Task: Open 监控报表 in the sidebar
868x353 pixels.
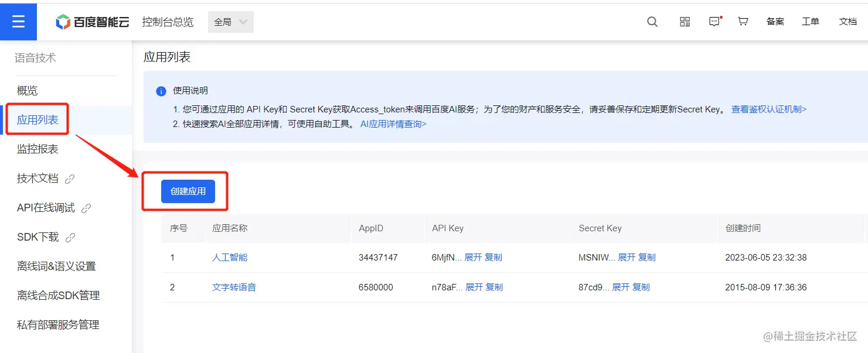Action: 38,149
